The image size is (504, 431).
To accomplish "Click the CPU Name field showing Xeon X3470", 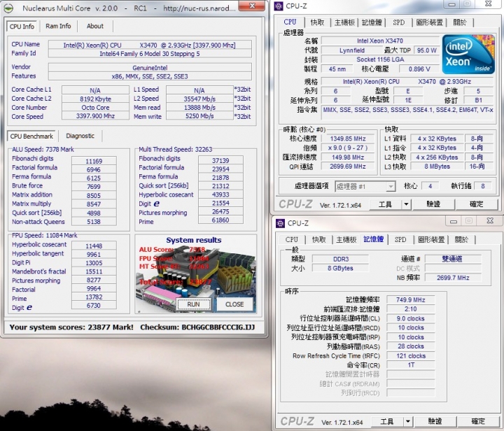I will point(150,45).
